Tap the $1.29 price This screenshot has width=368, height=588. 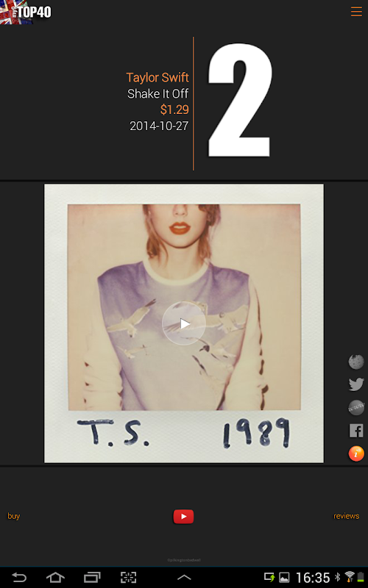pyautogui.click(x=174, y=110)
